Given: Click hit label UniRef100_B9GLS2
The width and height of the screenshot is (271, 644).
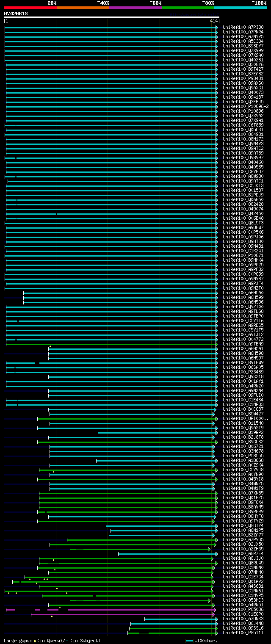Looking at the screenshot, I should (x=243, y=442).
